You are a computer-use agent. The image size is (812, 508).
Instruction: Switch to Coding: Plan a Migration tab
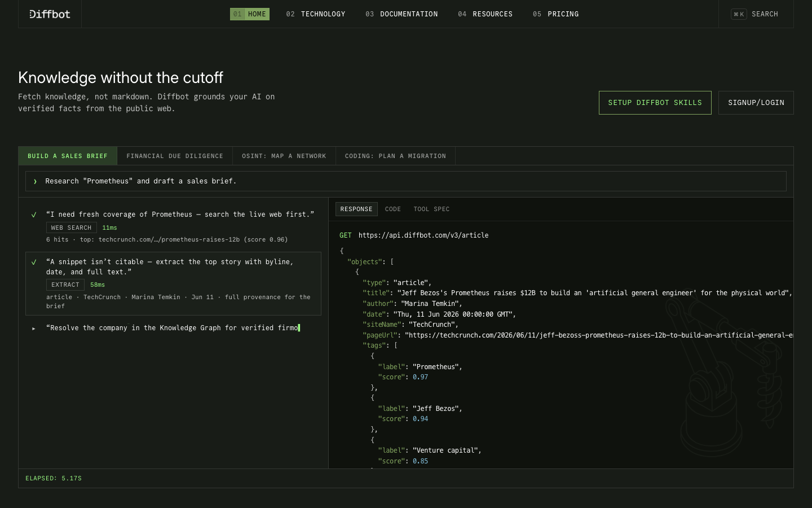point(395,156)
